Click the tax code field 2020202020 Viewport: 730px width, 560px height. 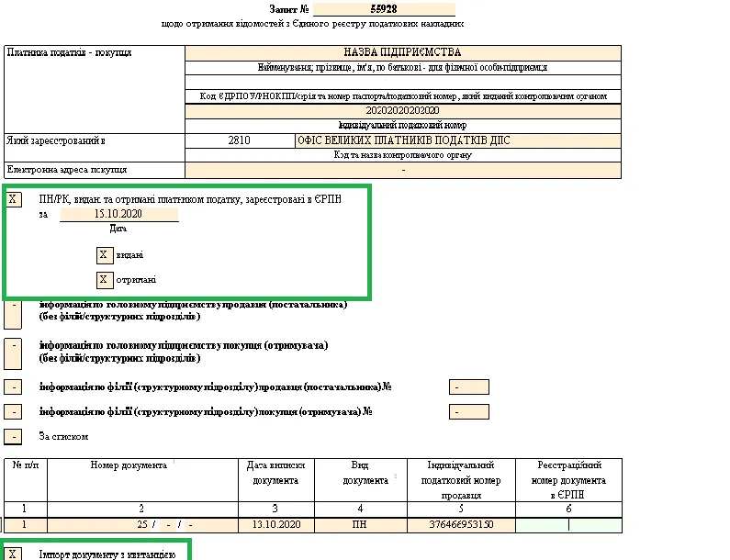pyautogui.click(x=403, y=111)
